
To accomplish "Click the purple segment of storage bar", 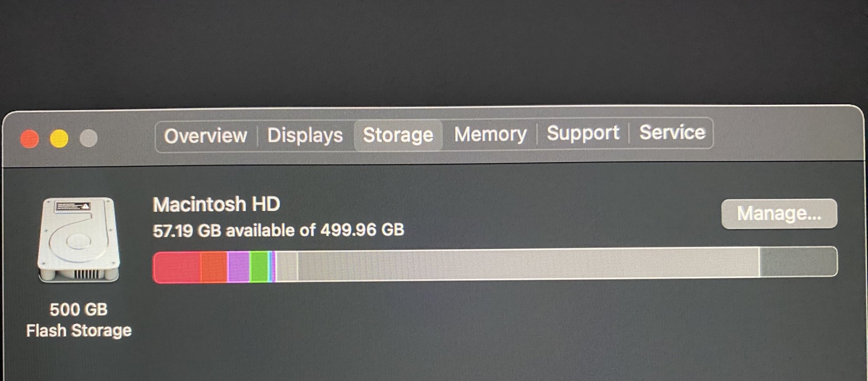I will pyautogui.click(x=239, y=267).
